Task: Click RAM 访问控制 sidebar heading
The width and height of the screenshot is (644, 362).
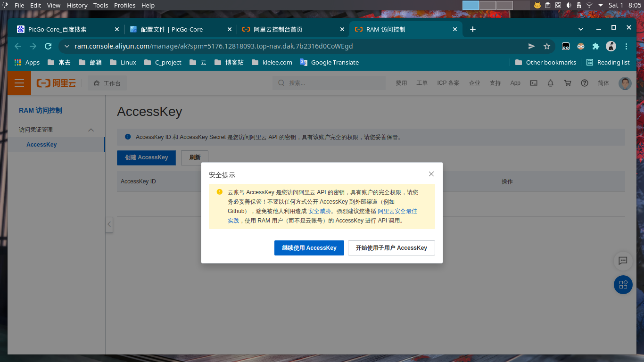Action: (41, 110)
